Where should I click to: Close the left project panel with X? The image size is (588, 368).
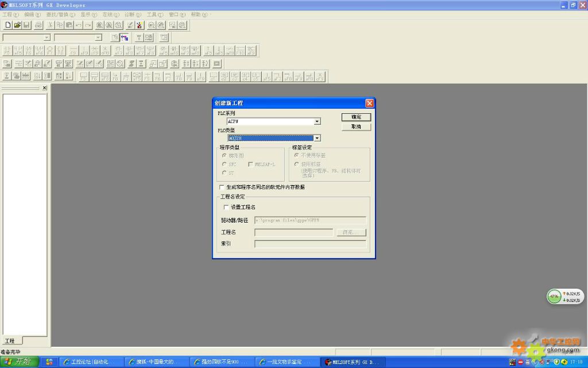coord(44,87)
